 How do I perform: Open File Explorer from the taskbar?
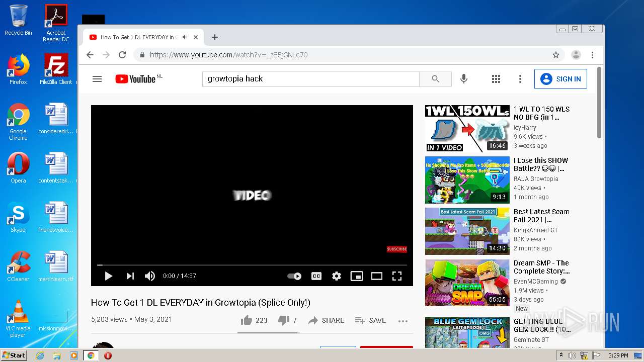tap(57, 355)
